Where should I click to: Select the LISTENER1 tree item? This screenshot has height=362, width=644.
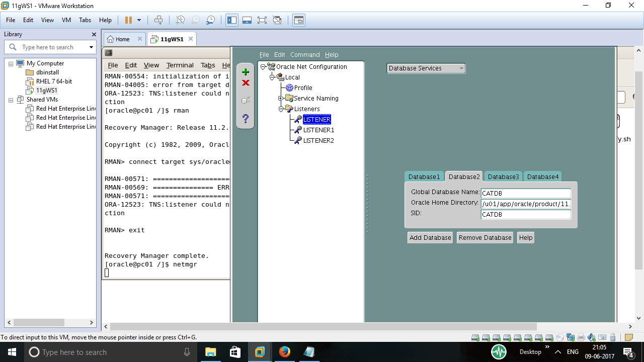(x=319, y=130)
